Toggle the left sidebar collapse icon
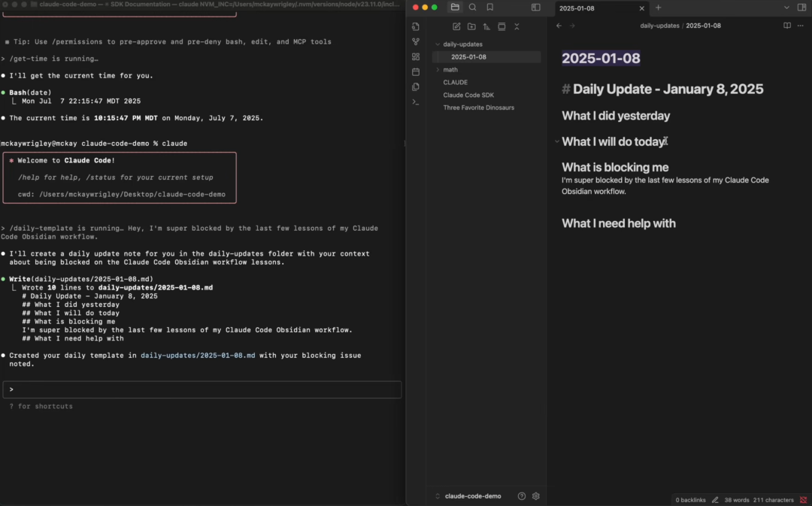The width and height of the screenshot is (812, 506). tap(535, 8)
